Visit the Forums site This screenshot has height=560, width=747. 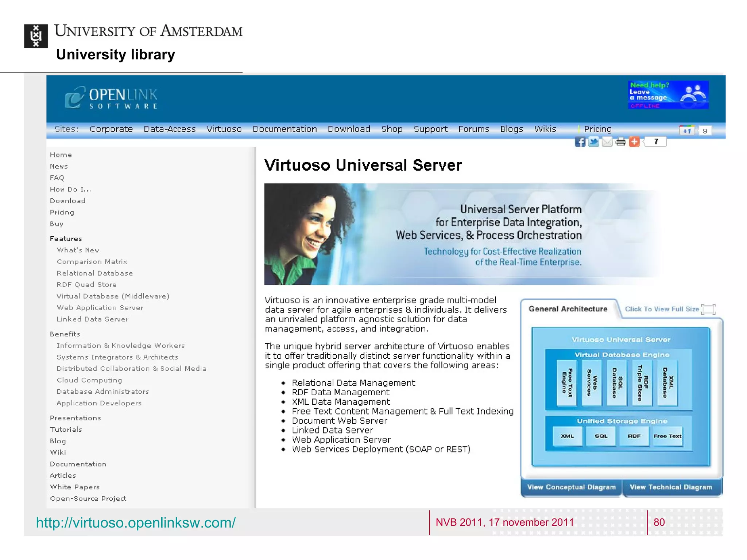click(x=474, y=129)
